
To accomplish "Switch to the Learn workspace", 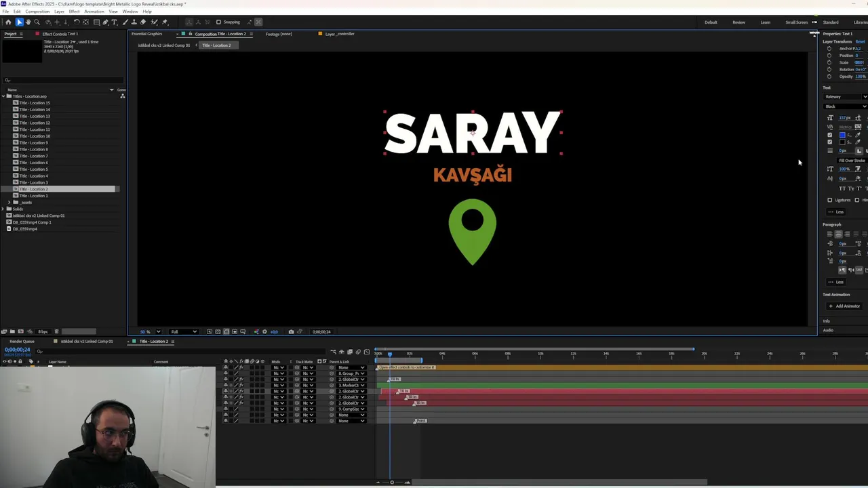I will pyautogui.click(x=765, y=22).
